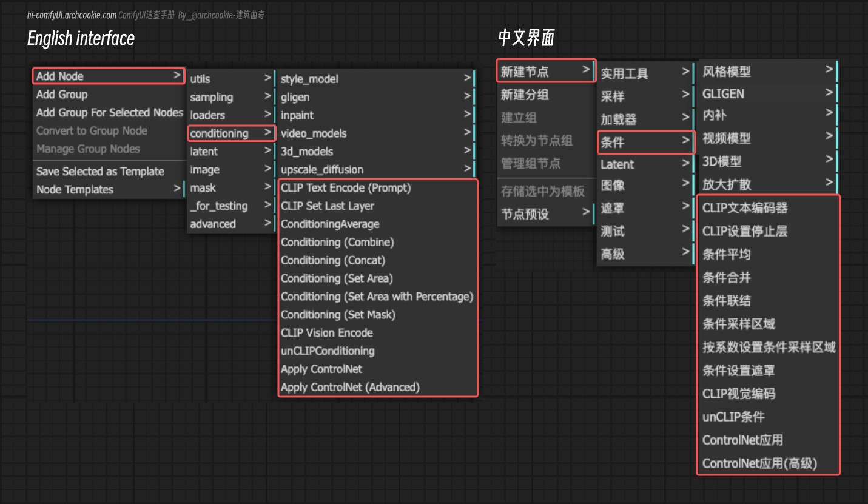Add 条件合并 node
The width and height of the screenshot is (868, 504).
point(769,277)
